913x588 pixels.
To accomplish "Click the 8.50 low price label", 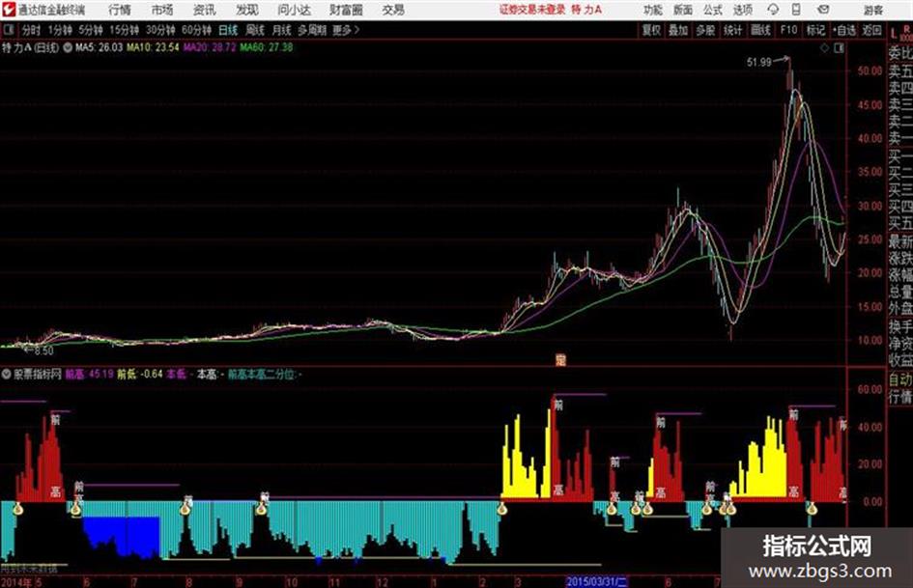I will 43,351.
